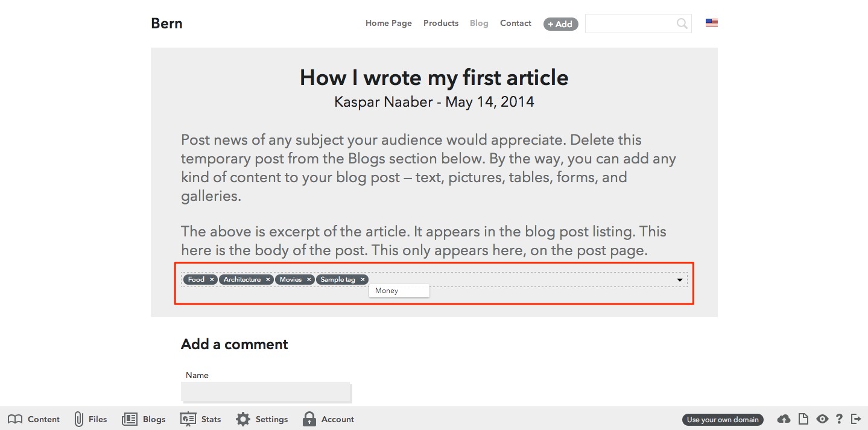Preview the site with the eye icon
This screenshot has width=868, height=430.
(822, 419)
